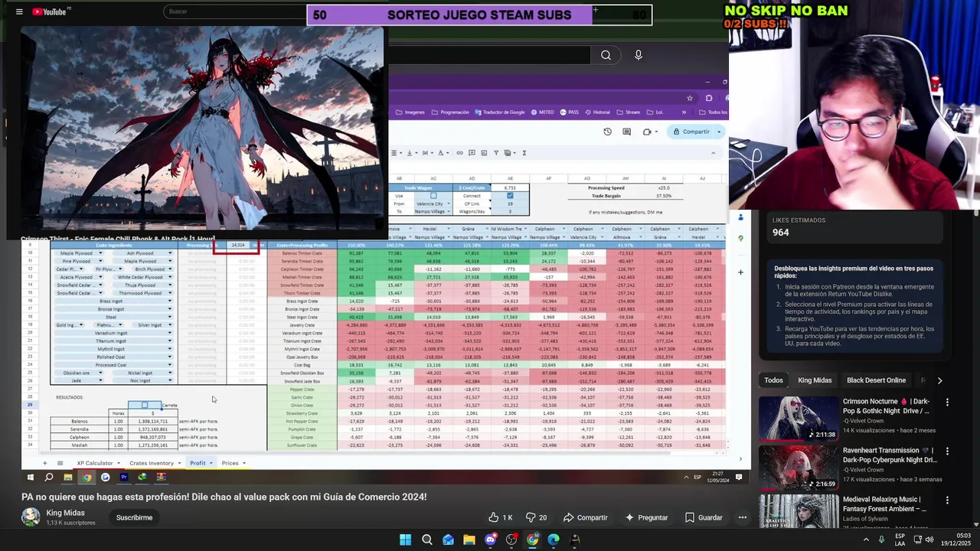The width and height of the screenshot is (980, 551).
Task: Open the text rotation dropdown in Sheets
Action: (x=443, y=153)
